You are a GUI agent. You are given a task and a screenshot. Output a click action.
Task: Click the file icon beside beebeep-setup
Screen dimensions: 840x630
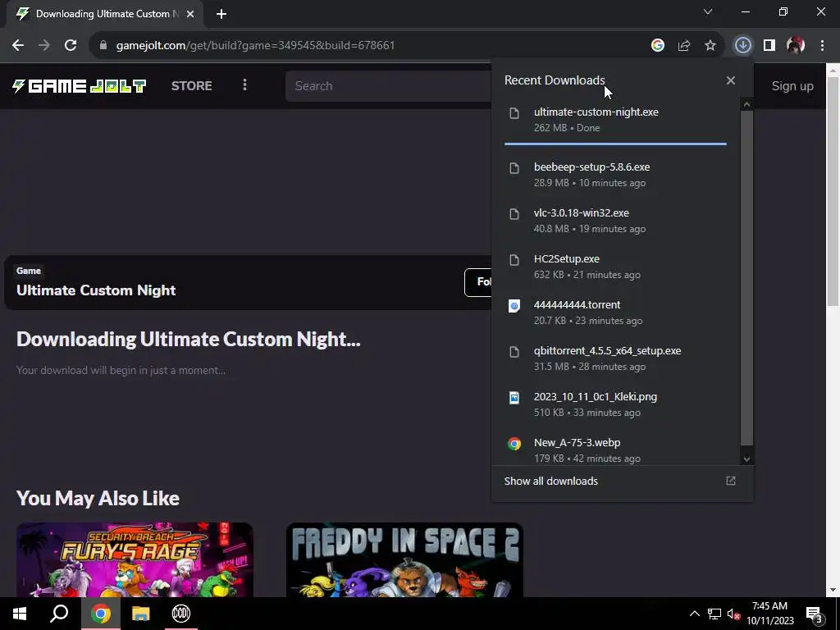point(514,168)
